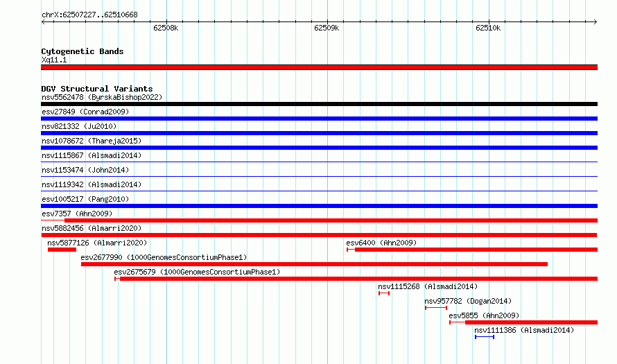Image resolution: width=617 pixels, height=364 pixels.
Task: Open variant nsv1119342 (Alsmadi2014)
Action: [x=92, y=184]
